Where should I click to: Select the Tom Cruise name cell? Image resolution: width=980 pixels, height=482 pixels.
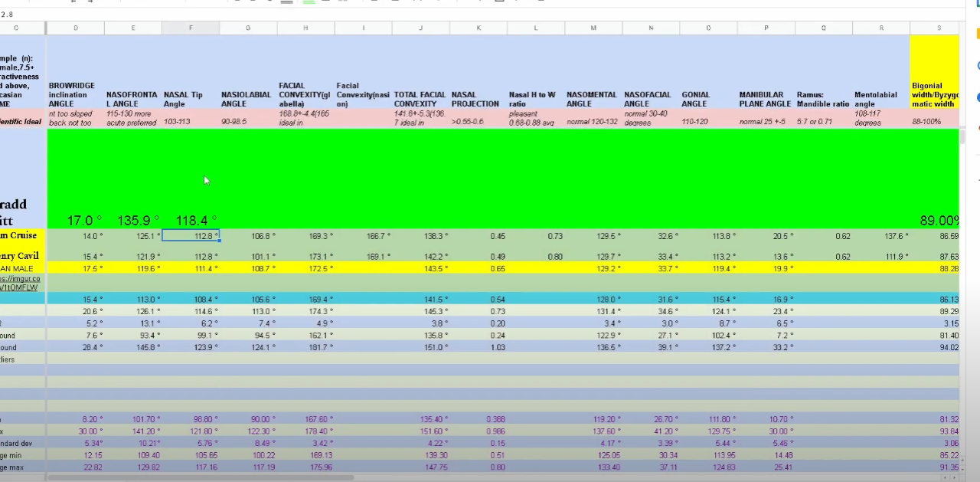(x=24, y=235)
